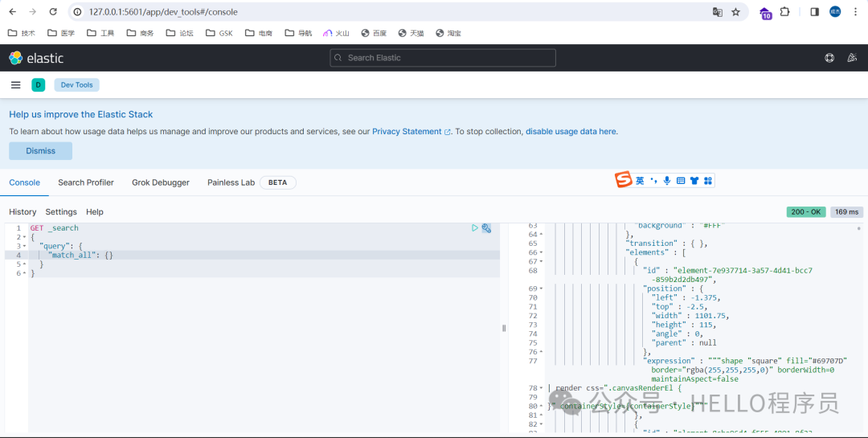
Task: Open the 淘宝 bookmark
Action: coord(448,33)
